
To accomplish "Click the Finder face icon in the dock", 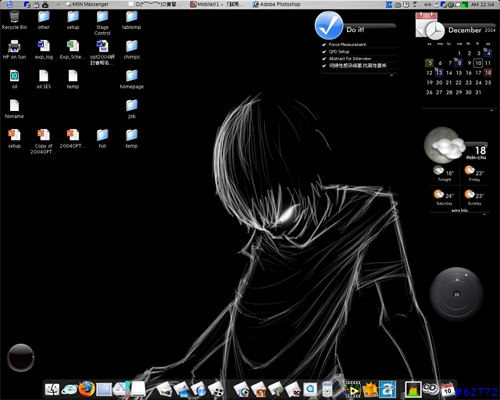I will point(52,389).
